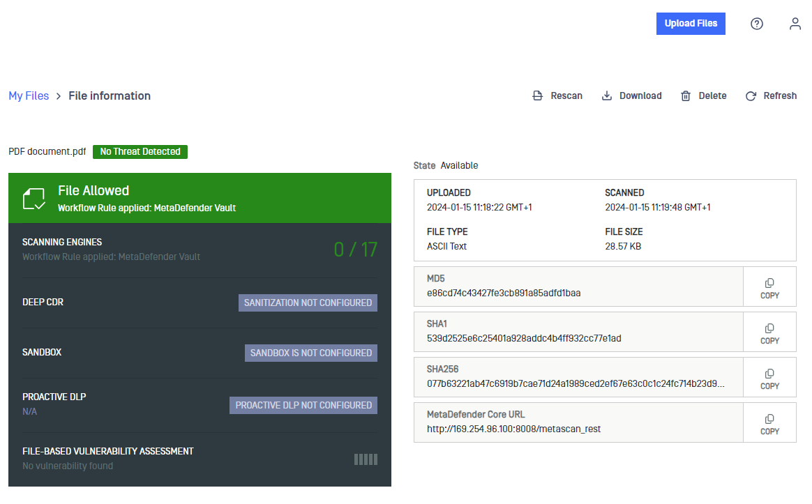812x504 pixels.
Task: Click the DEEP CDR row label
Action: [x=43, y=303]
